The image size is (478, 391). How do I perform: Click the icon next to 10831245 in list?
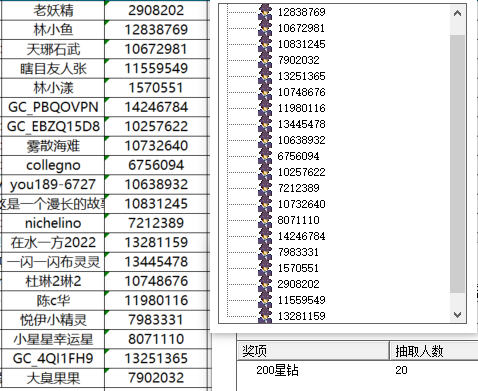(265, 44)
